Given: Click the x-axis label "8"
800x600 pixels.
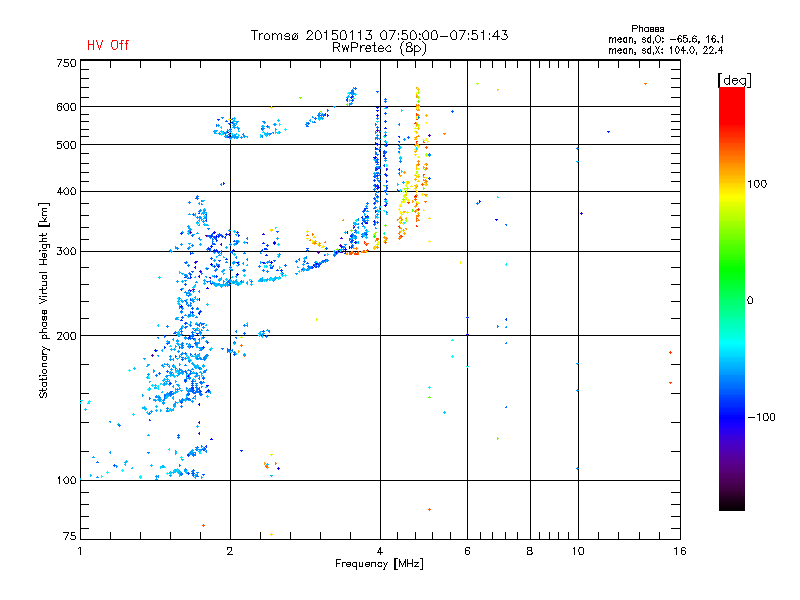Looking at the screenshot, I should [530, 551].
